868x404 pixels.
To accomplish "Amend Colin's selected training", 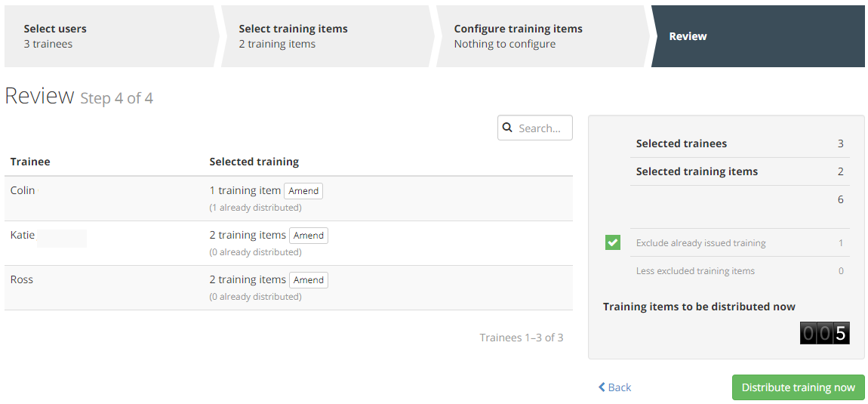I will [x=303, y=190].
